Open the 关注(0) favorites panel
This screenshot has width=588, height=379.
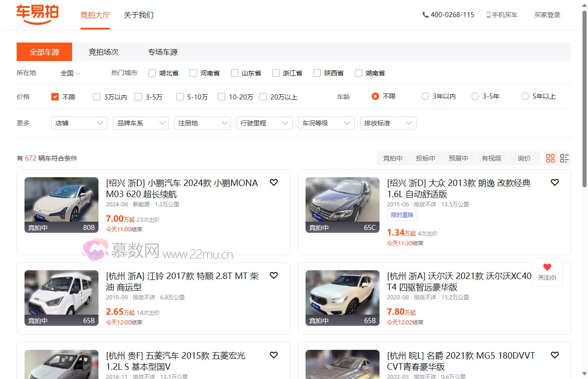[547, 272]
